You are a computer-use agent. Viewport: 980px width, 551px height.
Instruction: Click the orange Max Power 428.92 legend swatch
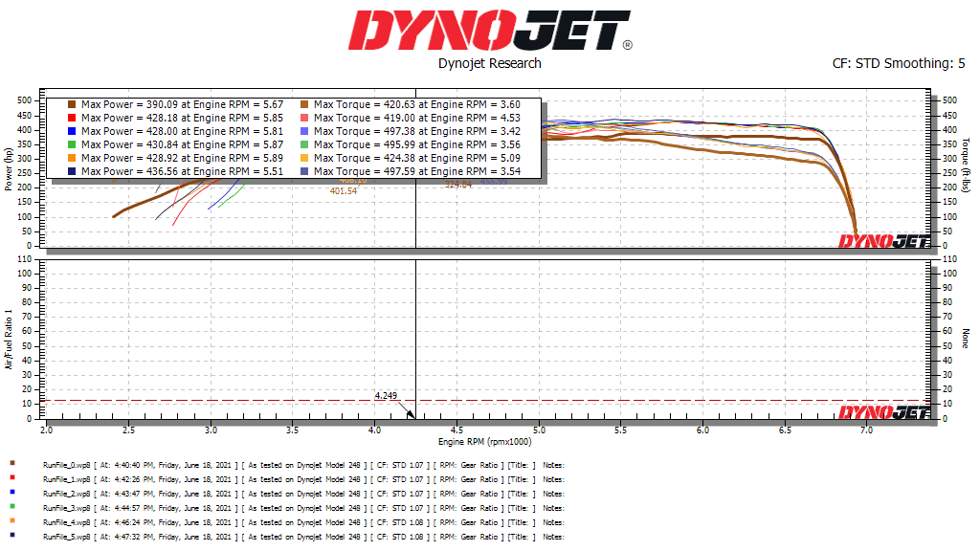tap(72, 158)
